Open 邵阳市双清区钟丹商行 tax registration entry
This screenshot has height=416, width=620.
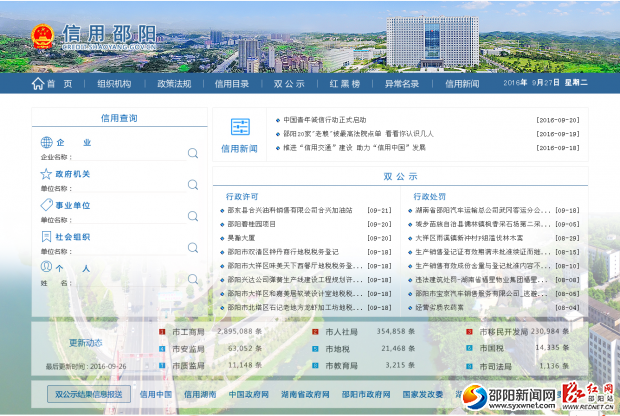(x=283, y=252)
